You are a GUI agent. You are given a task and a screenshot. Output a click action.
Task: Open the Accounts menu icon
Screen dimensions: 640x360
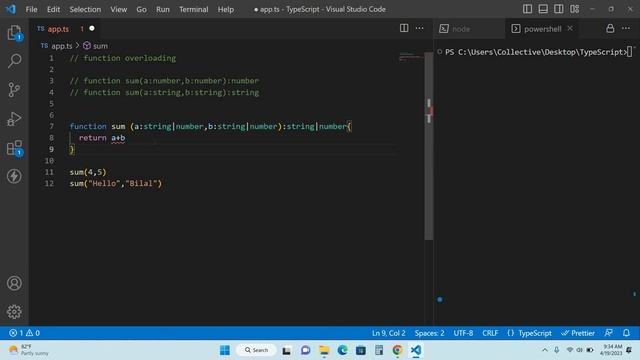tap(14, 283)
